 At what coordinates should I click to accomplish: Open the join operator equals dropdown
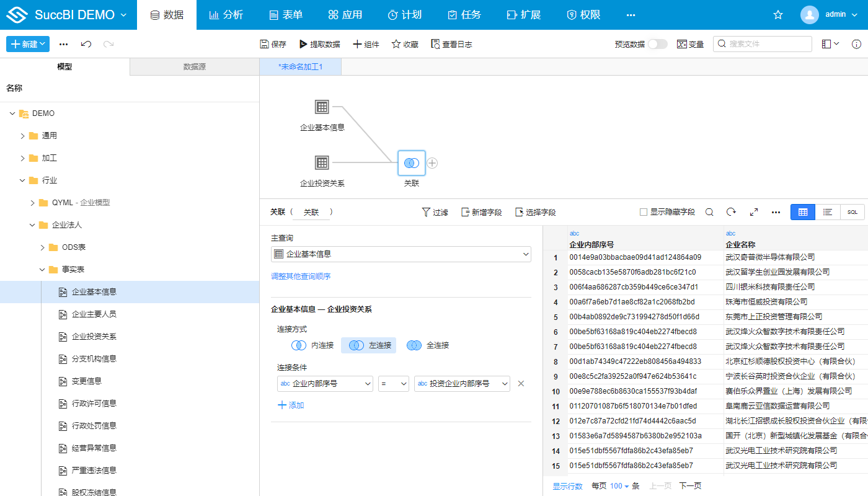point(394,384)
